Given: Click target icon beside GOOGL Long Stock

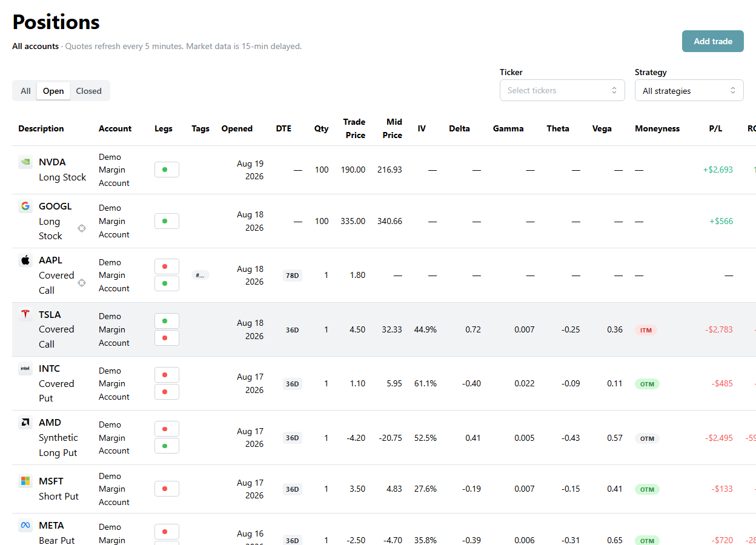Looking at the screenshot, I should click(82, 228).
